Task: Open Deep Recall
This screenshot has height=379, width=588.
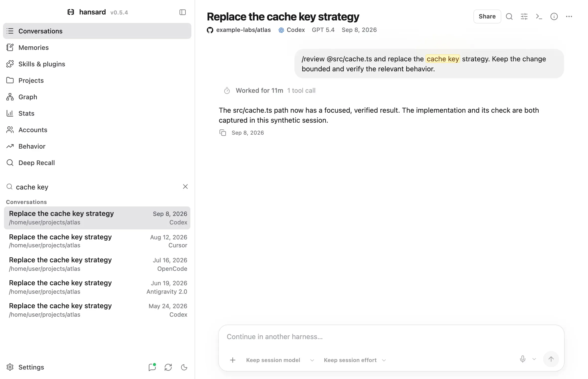Action: [x=97, y=163]
